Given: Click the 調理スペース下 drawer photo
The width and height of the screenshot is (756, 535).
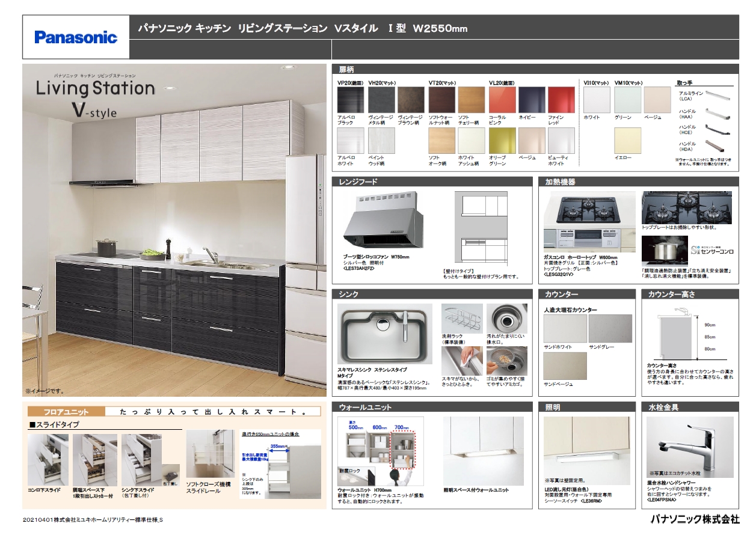Looking at the screenshot, I should point(95,460).
